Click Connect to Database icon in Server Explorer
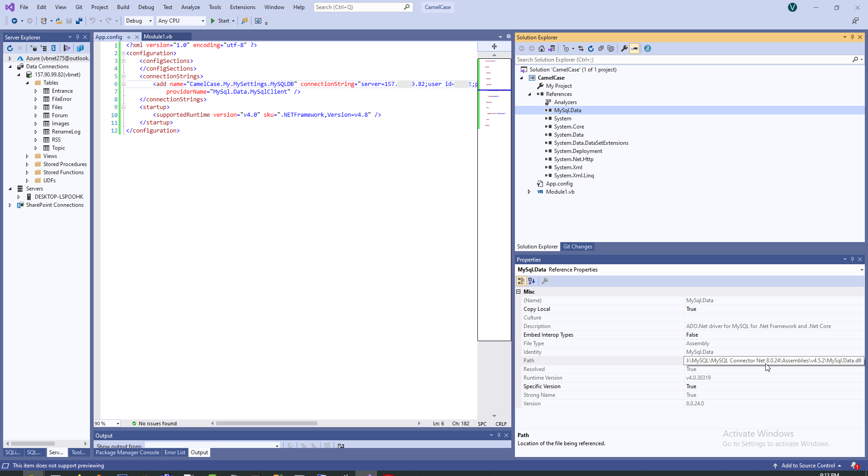The image size is (868, 476). (x=33, y=48)
